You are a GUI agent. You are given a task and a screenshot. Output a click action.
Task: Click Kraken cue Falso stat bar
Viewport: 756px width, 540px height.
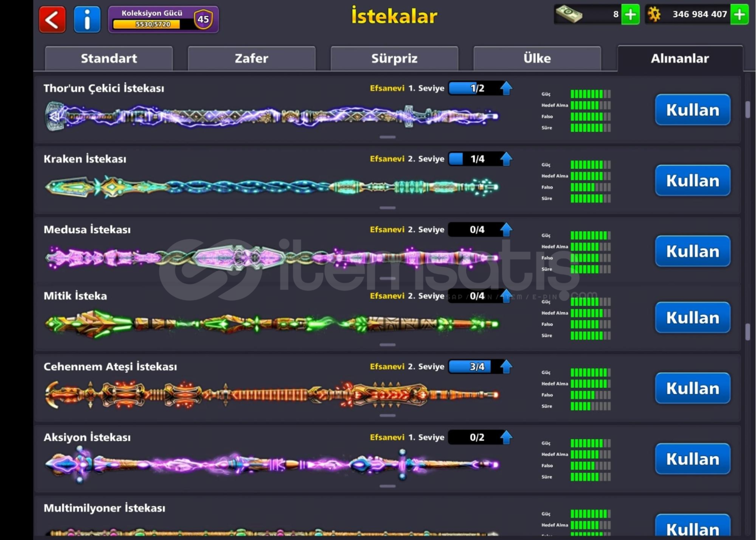[591, 187]
